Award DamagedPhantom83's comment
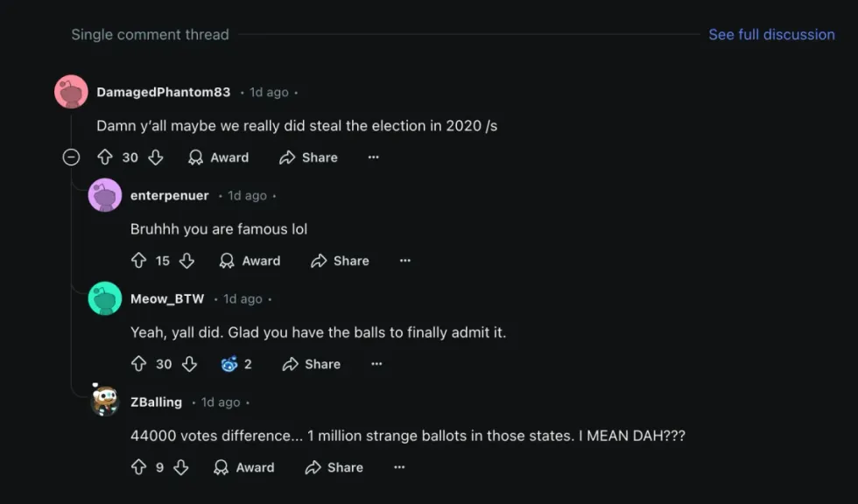 (x=219, y=157)
